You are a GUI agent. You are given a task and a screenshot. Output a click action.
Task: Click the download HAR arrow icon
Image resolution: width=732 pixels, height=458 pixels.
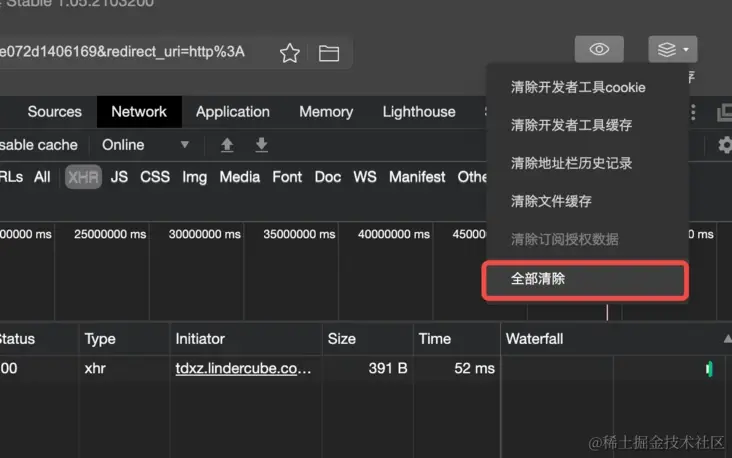click(261, 145)
